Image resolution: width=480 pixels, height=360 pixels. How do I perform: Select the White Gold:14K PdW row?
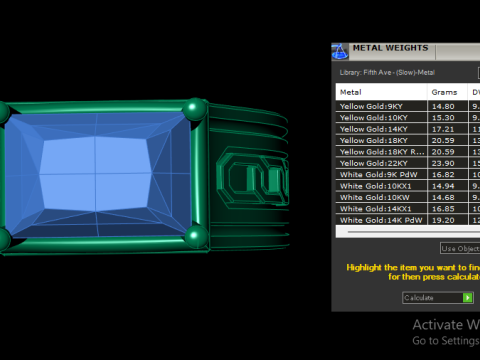click(408, 220)
